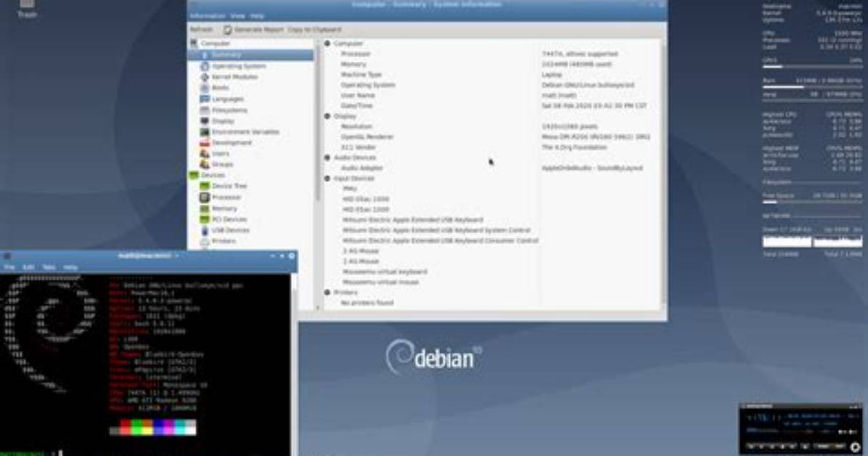
Task: Open the terminal File menu
Action: pyautogui.click(x=9, y=267)
